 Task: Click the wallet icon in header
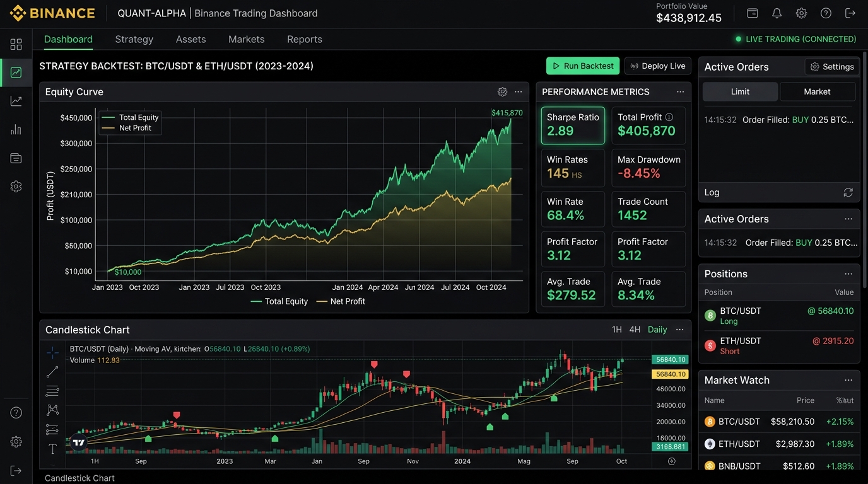pos(752,13)
